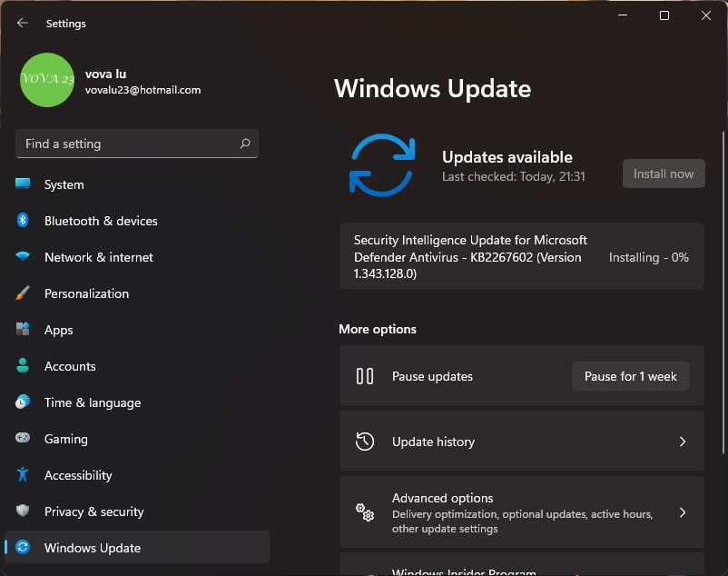Click the Pause updates pause icon
Image resolution: width=728 pixels, height=576 pixels.
365,376
